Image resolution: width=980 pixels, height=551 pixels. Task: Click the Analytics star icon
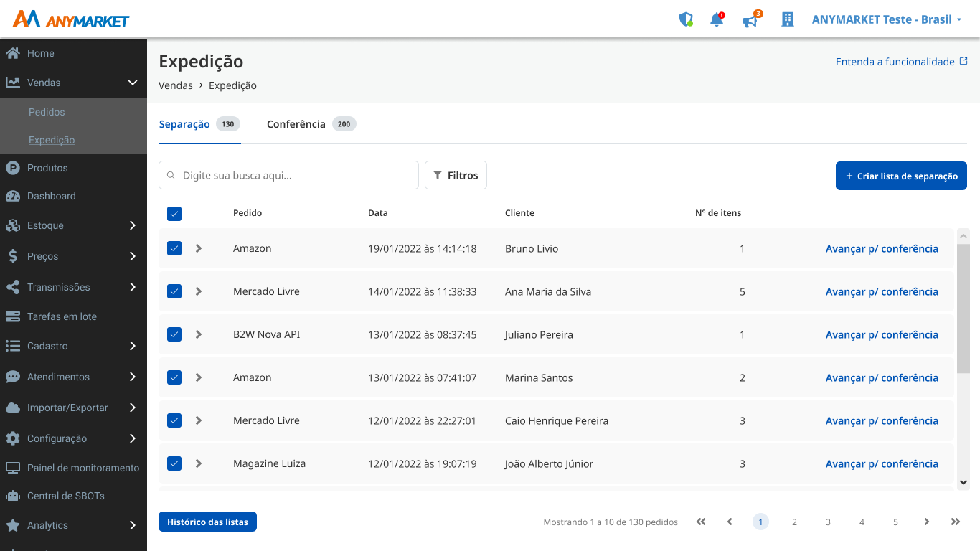tap(12, 525)
